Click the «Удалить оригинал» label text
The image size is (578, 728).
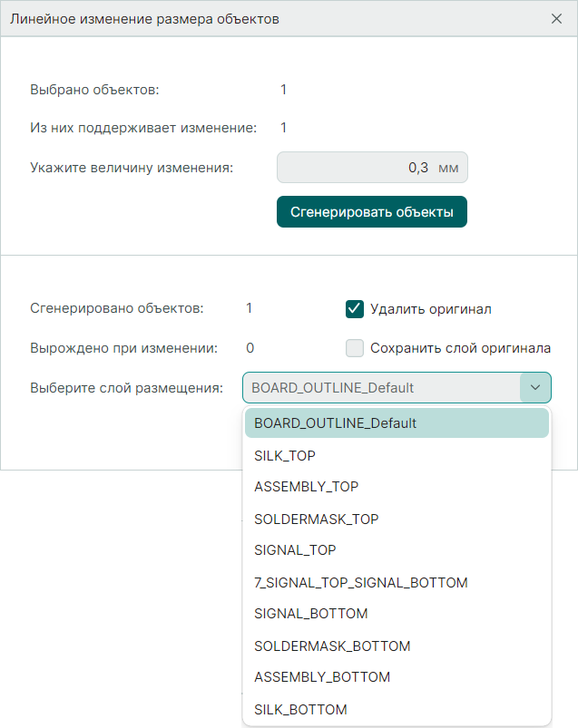(431, 309)
